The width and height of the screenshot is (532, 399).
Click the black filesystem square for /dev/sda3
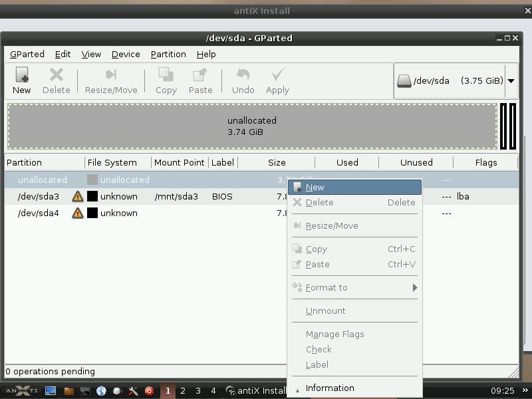(92, 196)
